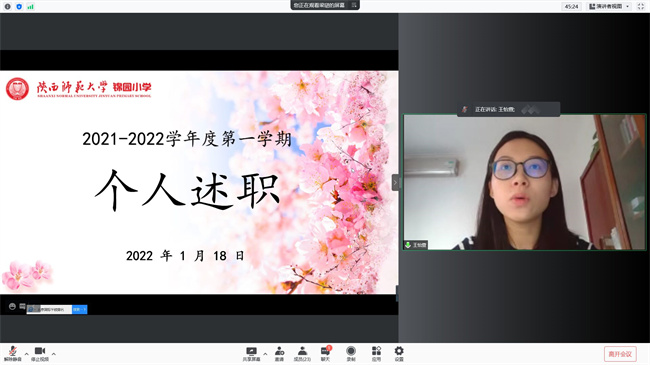This screenshot has height=365, width=650.
Task: Open the apps grid icon
Action: (376, 351)
